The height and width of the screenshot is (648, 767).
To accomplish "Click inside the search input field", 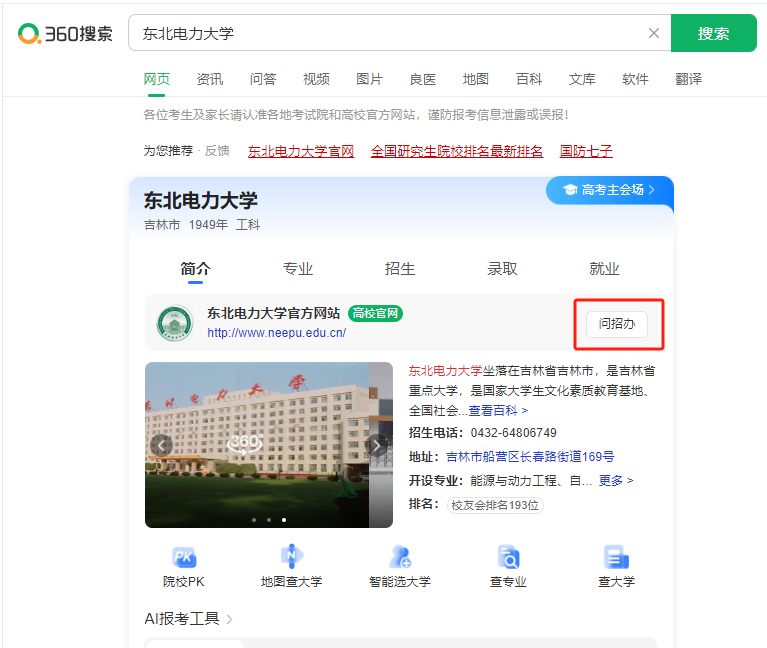I will tap(390, 33).
